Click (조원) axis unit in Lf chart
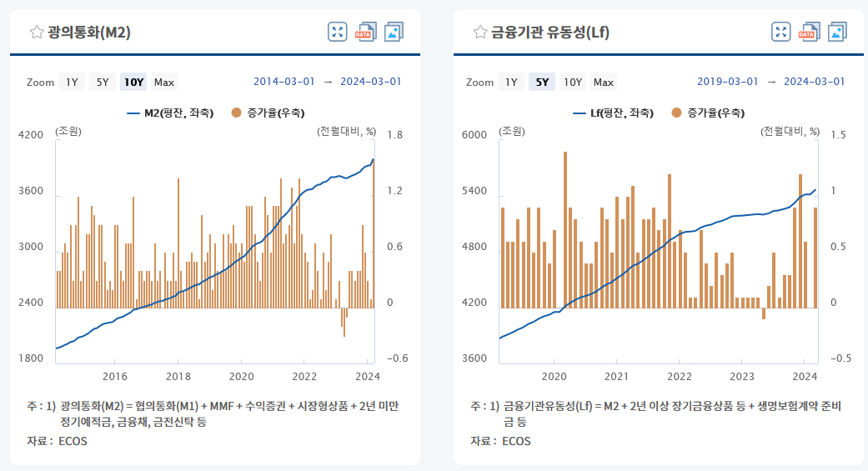 click(x=512, y=132)
